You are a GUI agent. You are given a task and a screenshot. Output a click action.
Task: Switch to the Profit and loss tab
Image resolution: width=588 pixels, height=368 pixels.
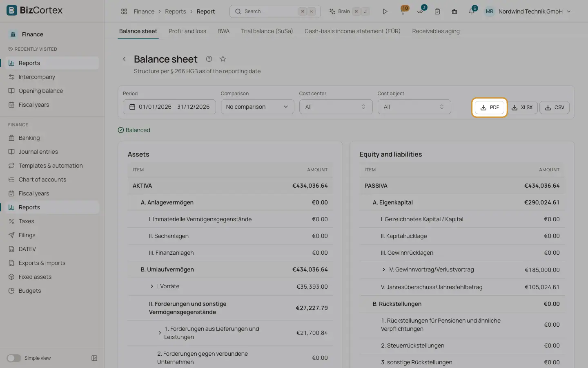[x=187, y=31]
